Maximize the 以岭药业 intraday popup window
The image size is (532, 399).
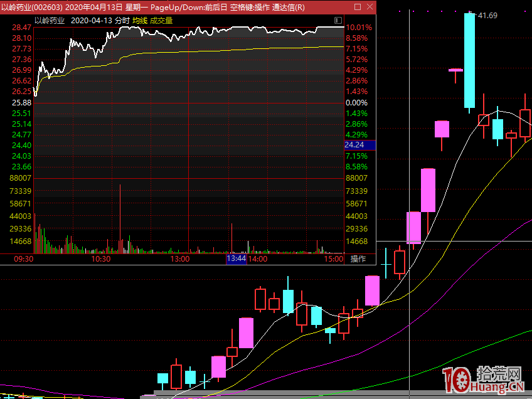[x=358, y=8]
